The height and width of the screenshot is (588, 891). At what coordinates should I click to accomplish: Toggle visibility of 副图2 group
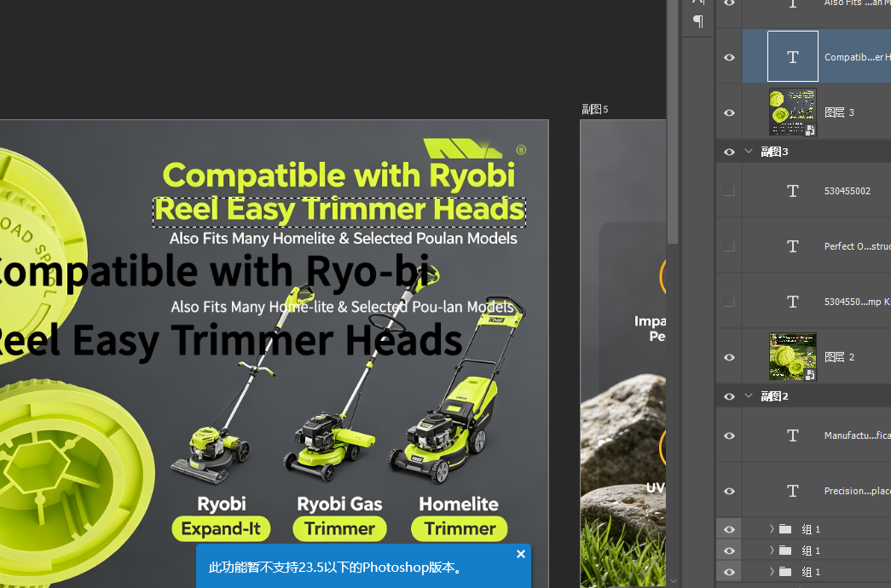(729, 396)
